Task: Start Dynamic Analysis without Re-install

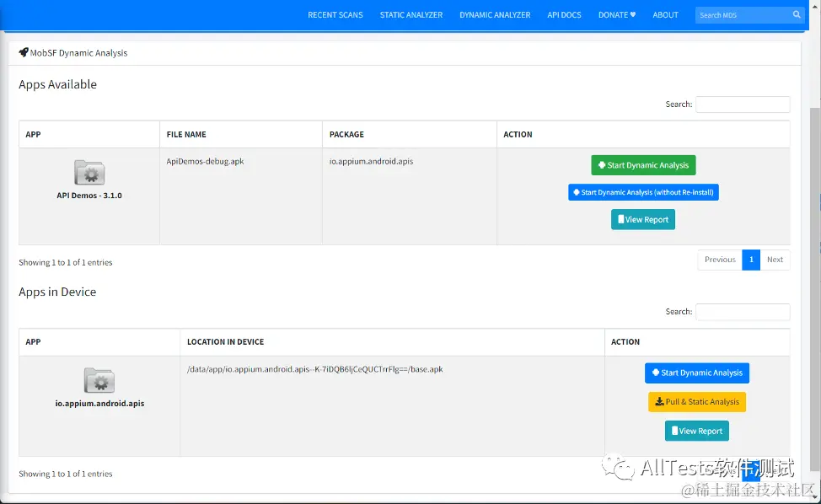Action: tap(643, 192)
